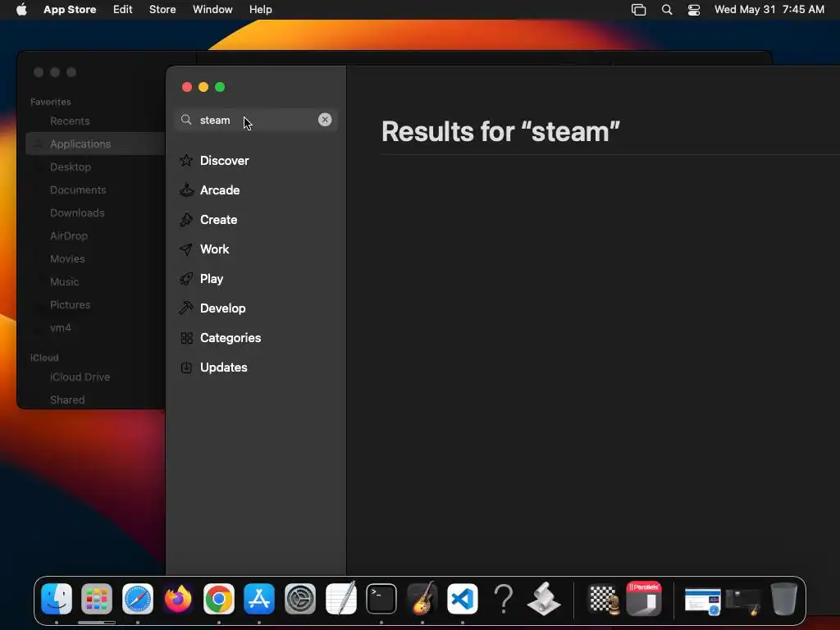This screenshot has height=630, width=840.
Task: Open Finder from the Dock
Action: pos(57,599)
